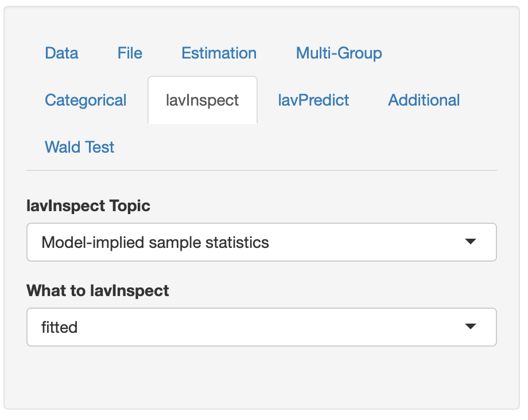Image resolution: width=528 pixels, height=420 pixels.
Task: Click the fitted value in the dropdown
Action: [60, 328]
